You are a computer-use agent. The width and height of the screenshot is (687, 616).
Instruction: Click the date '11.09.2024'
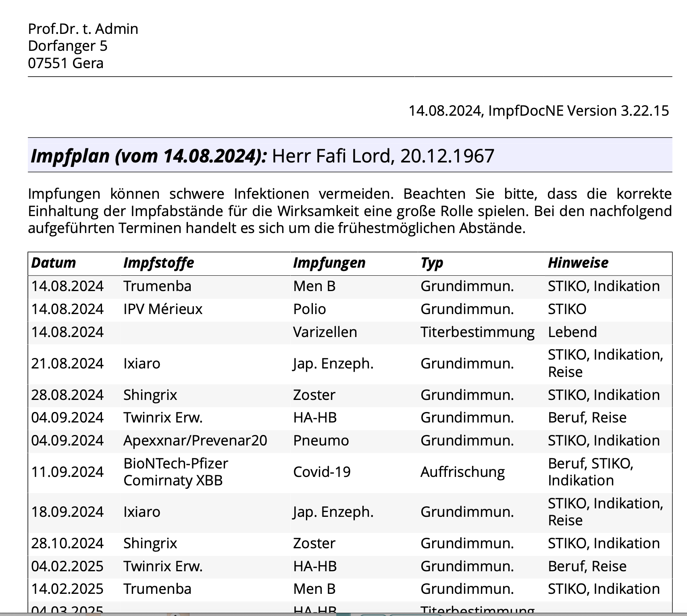[67, 472]
